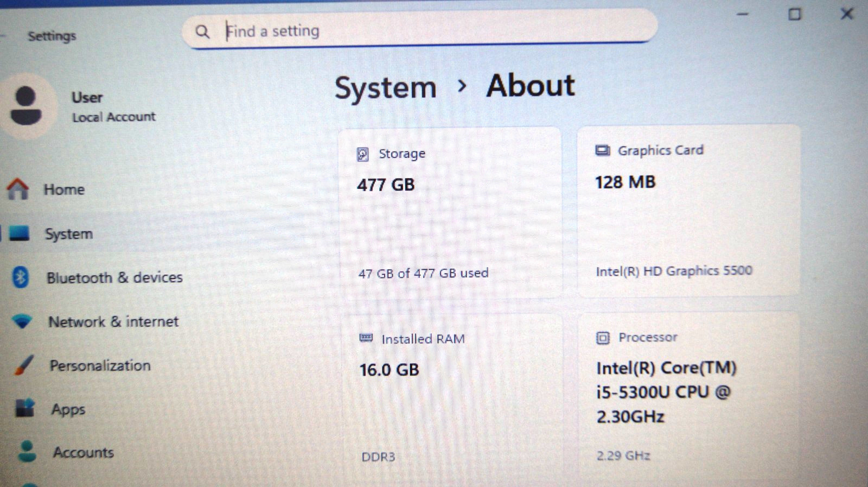Open the Bluetooth icon in sidebar

coord(21,277)
